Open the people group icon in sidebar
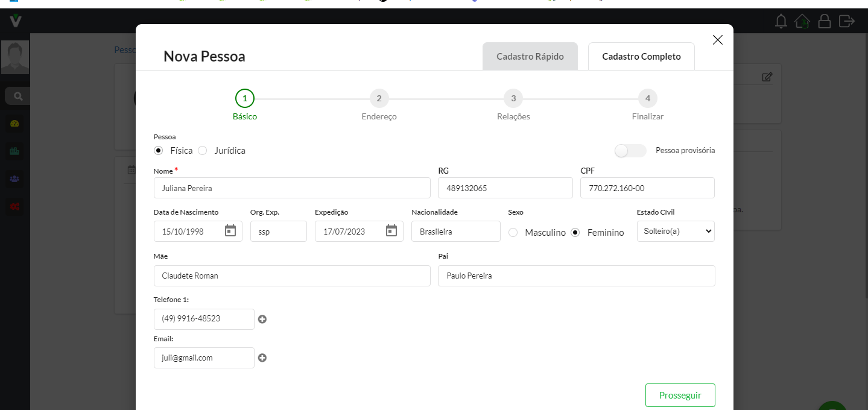 (15, 179)
